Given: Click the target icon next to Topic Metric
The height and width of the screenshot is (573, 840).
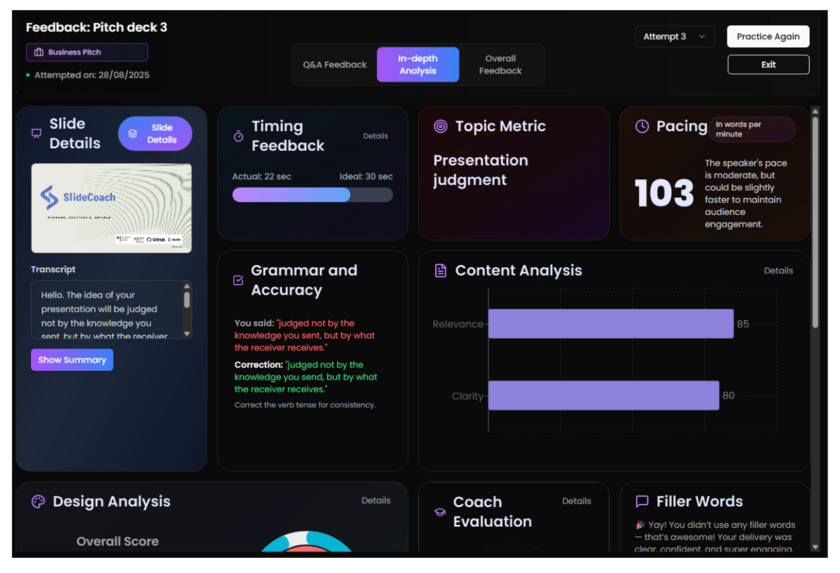Looking at the screenshot, I should click(x=440, y=127).
